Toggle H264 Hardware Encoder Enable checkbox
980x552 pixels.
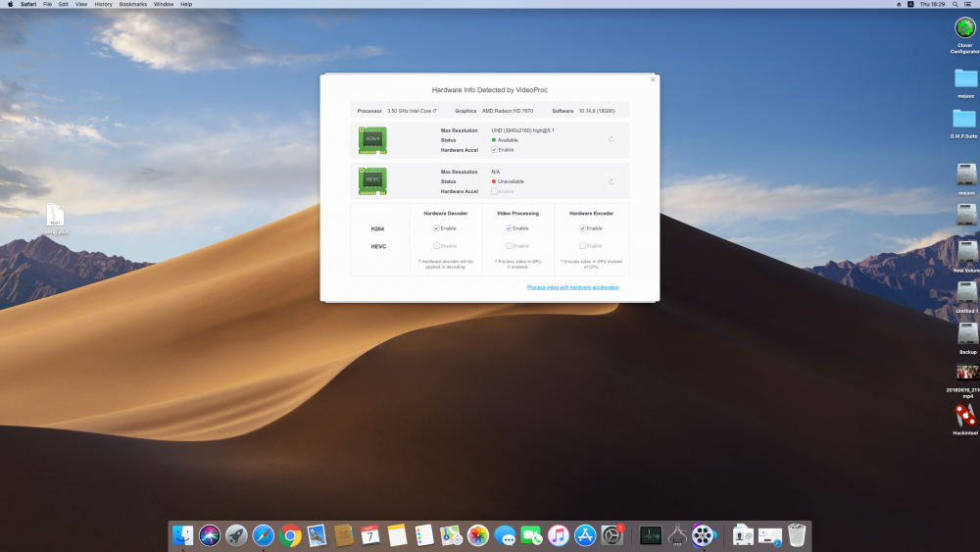(x=582, y=228)
